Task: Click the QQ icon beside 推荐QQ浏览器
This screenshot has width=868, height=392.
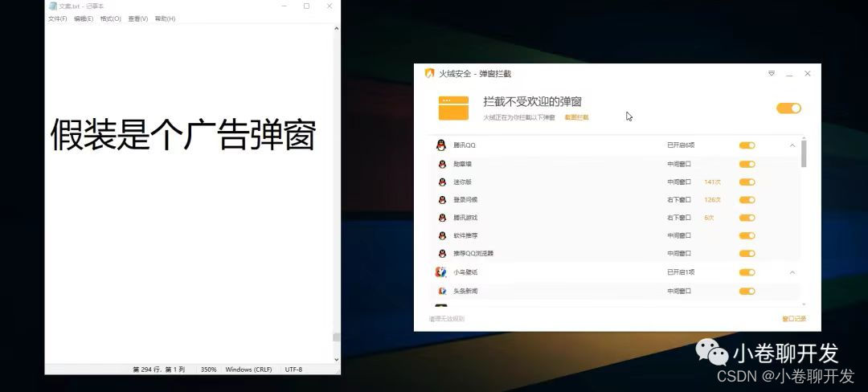Action: coord(442,253)
